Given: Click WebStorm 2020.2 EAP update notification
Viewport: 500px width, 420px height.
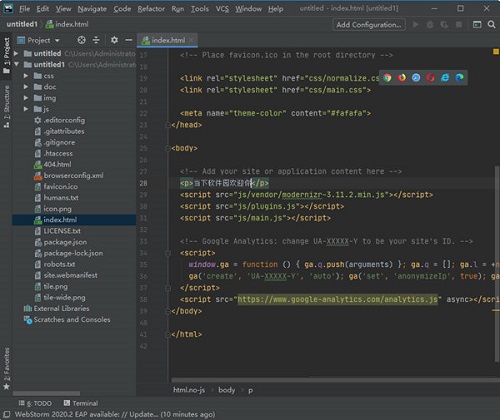Looking at the screenshot, I should (x=115, y=414).
